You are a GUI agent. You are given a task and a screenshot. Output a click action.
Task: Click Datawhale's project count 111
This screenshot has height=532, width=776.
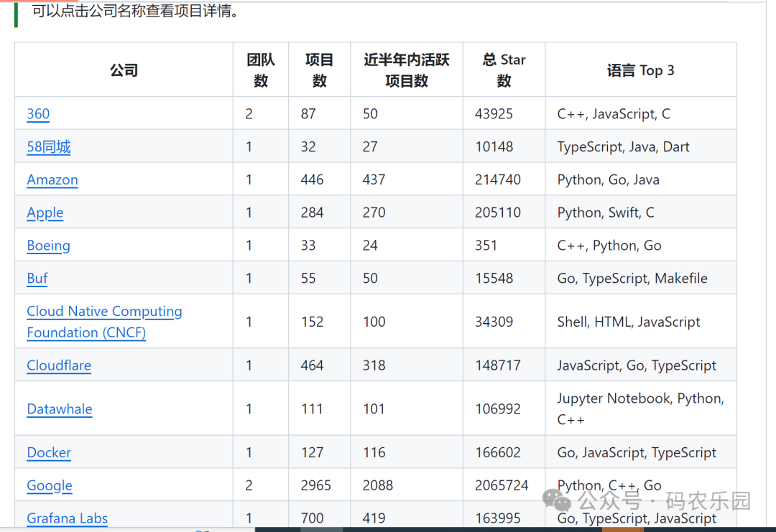(x=313, y=409)
